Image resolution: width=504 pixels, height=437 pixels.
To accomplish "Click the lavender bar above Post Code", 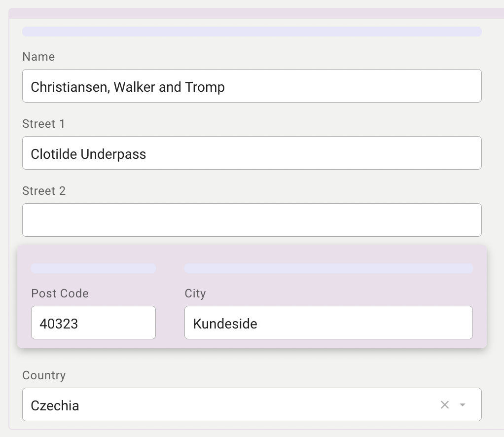I will tap(93, 268).
